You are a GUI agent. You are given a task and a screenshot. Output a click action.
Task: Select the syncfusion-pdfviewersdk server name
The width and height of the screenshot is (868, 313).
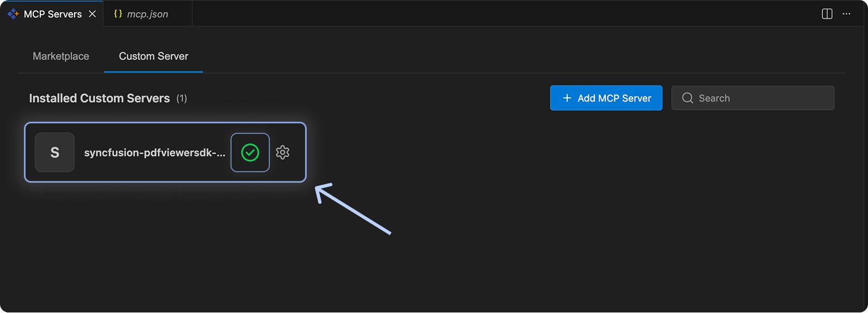coord(154,153)
